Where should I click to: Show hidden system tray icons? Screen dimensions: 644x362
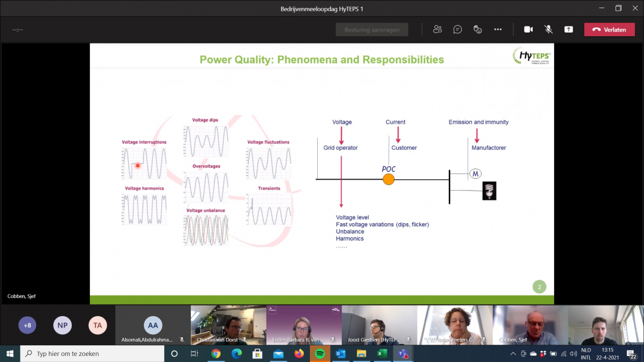514,354
